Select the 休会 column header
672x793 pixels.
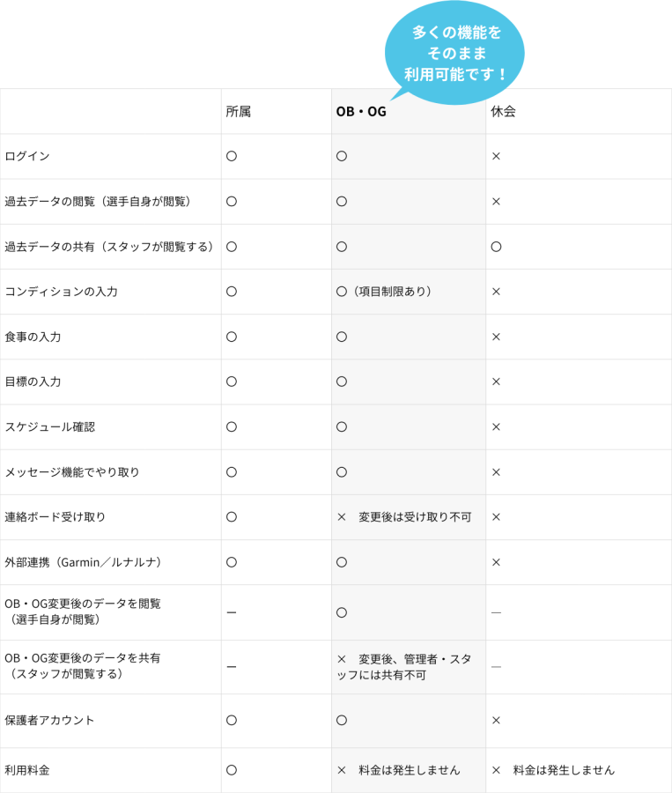pyautogui.click(x=503, y=112)
